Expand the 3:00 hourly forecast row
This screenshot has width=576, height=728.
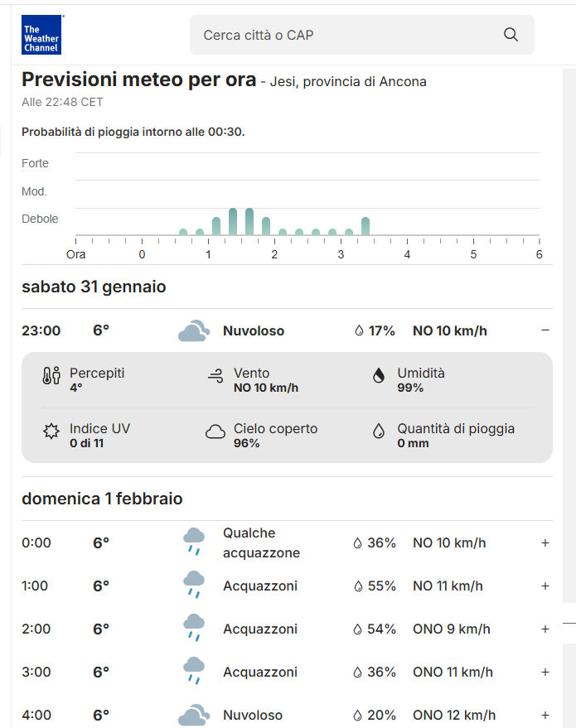point(545,673)
